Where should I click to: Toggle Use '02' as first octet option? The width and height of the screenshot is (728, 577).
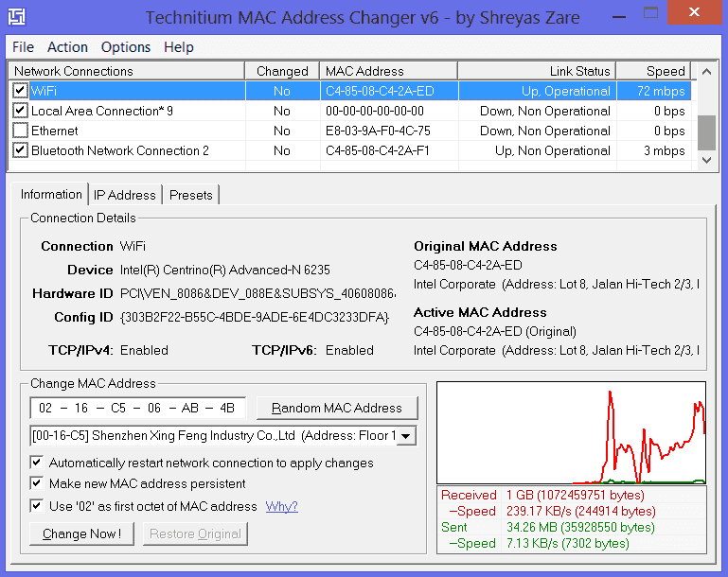point(36,505)
